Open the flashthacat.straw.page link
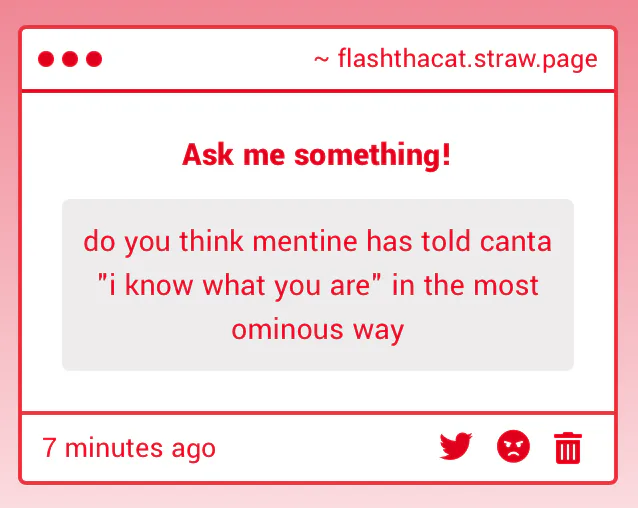This screenshot has width=638, height=508. 468,59
